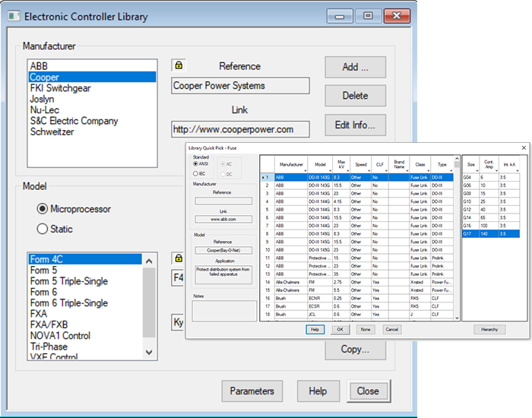
Task: Click the http://www.cooperpower.com link field
Action: click(x=240, y=129)
